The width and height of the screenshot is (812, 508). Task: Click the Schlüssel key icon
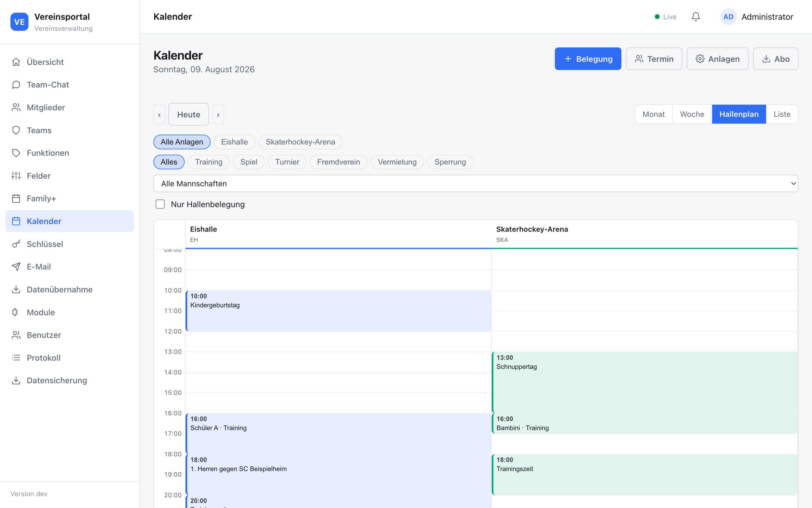(x=16, y=244)
